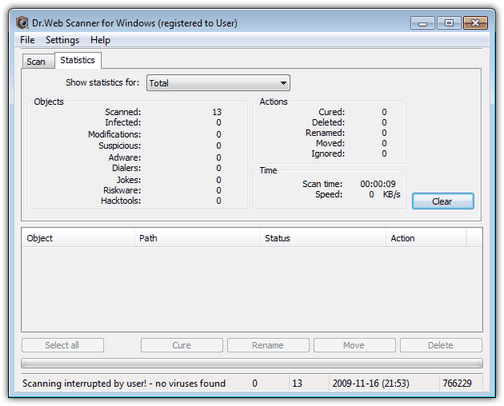Viewport: 504px width, 406px height.
Task: Click the 'Renamed:' label
Action: (x=325, y=133)
